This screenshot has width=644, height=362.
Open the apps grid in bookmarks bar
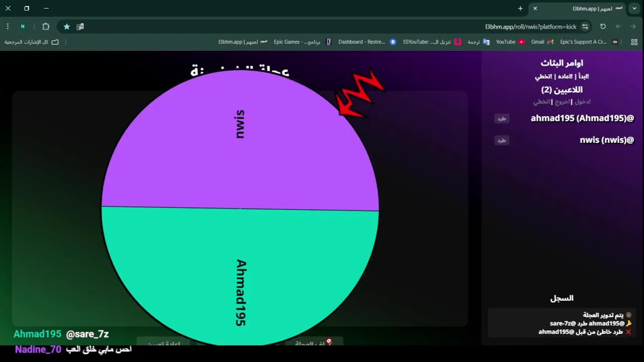tap(635, 42)
